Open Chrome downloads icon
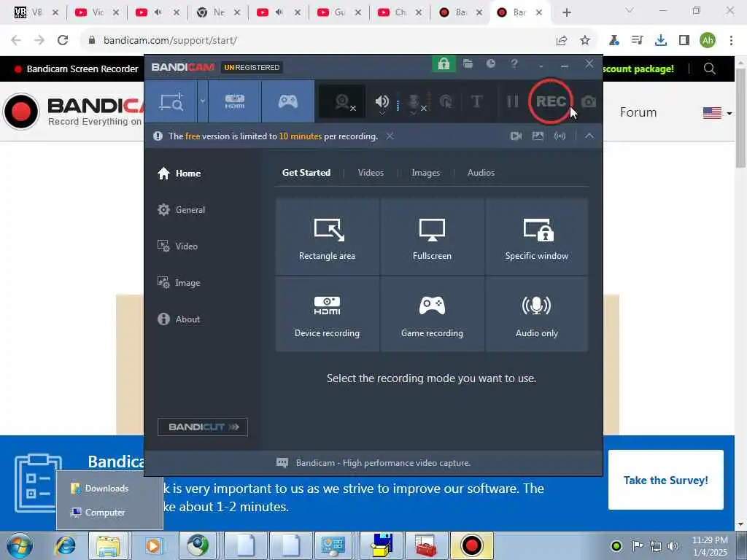Viewport: 747px width, 560px height. coord(660,41)
